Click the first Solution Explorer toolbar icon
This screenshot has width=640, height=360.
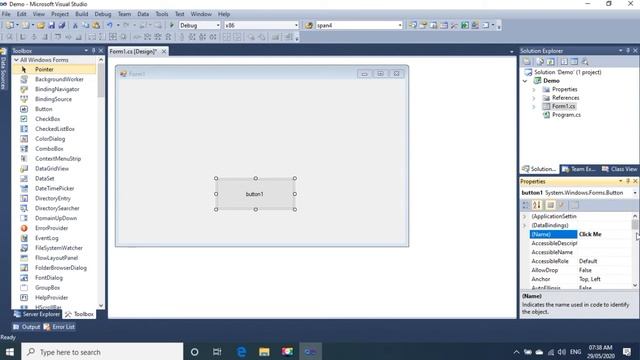(x=527, y=62)
